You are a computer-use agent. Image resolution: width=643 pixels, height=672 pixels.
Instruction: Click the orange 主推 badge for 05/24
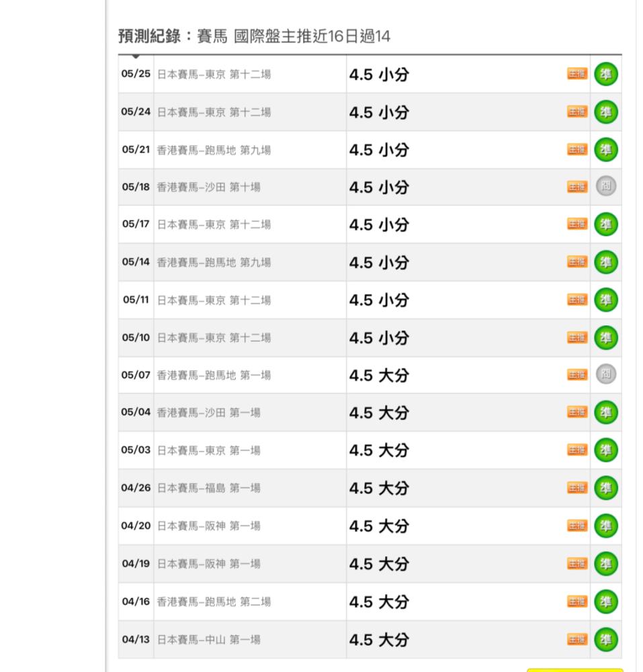(x=577, y=112)
